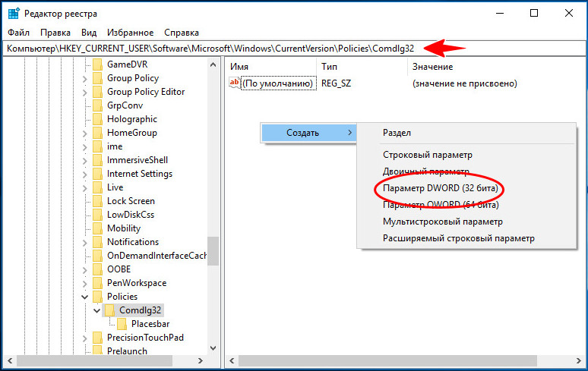Click the Group Policy folder icon
Viewport: 588px width, 371px height.
click(x=97, y=78)
